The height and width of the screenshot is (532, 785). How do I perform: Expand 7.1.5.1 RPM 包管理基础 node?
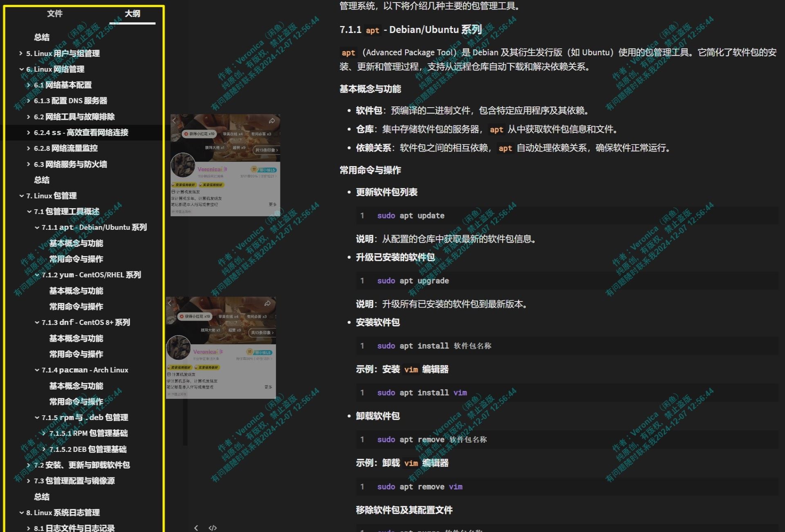coord(44,433)
